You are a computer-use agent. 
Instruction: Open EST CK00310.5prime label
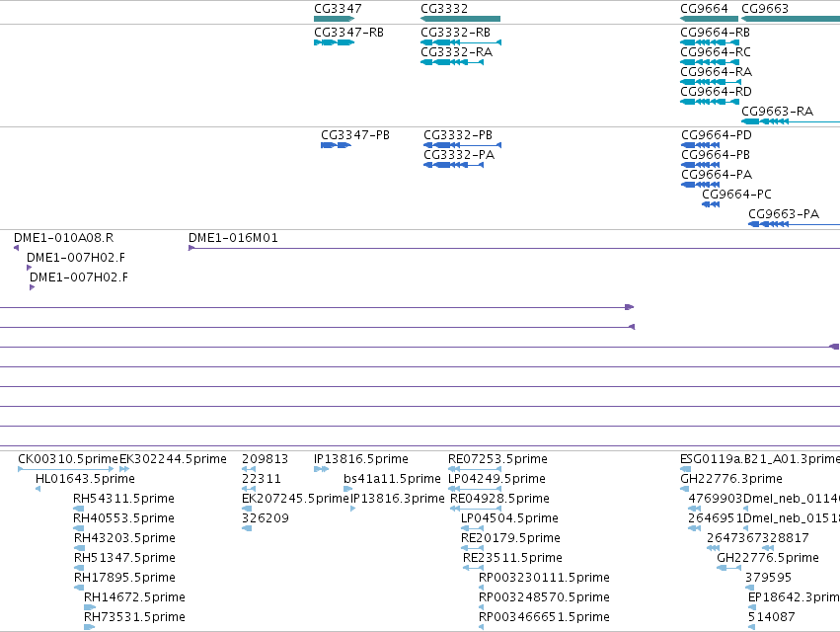click(x=68, y=459)
